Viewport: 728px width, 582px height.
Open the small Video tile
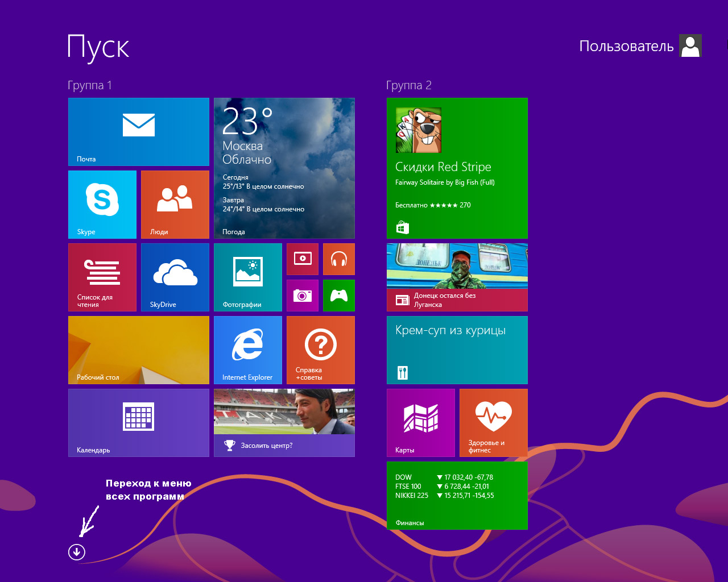pos(303,259)
